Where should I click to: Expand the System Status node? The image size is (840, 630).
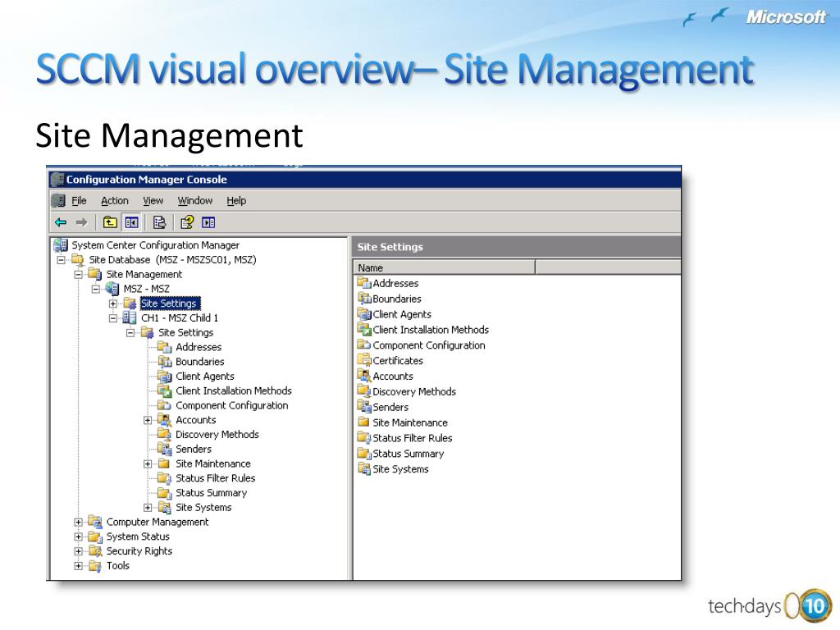(x=78, y=536)
